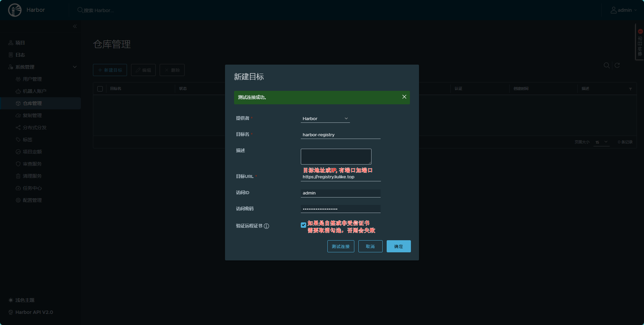Click the info icon beside 验证远程证书

pyautogui.click(x=266, y=226)
